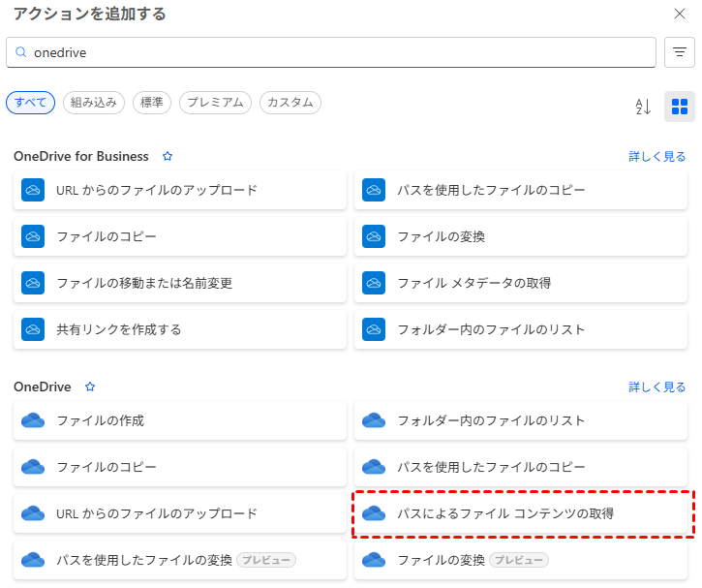
Task: Sort the connectors alphabetically A-Z
Action: (x=643, y=107)
